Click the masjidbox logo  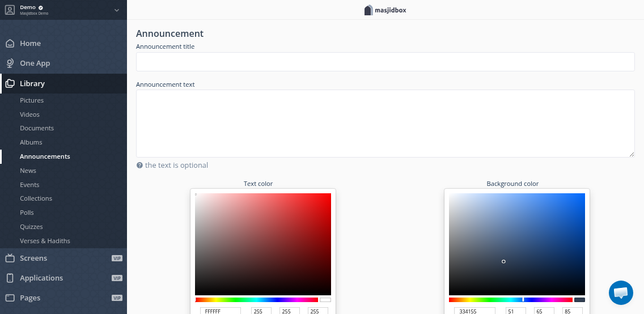[x=385, y=10]
